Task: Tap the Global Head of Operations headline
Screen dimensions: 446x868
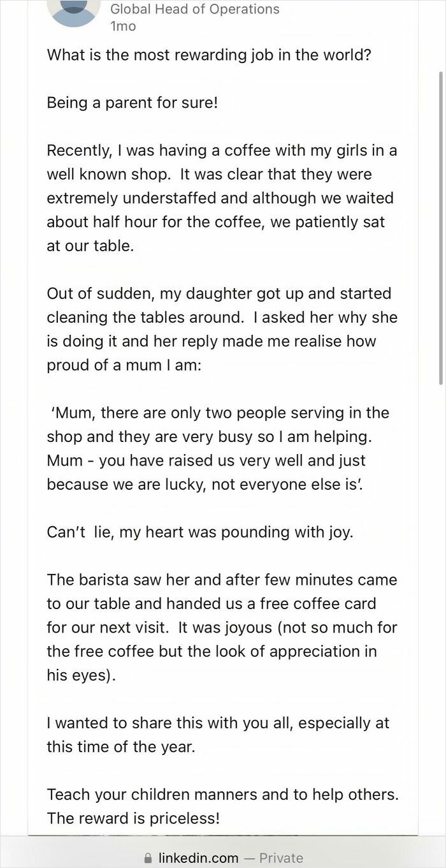Action: [x=194, y=9]
